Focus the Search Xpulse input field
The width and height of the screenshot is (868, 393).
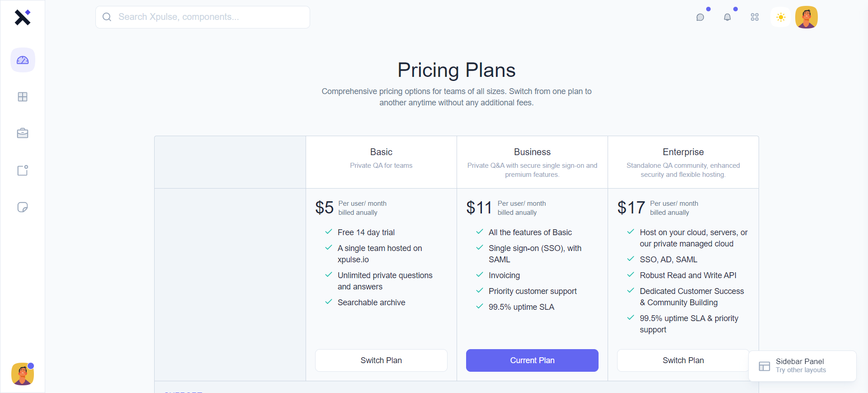pyautogui.click(x=208, y=17)
